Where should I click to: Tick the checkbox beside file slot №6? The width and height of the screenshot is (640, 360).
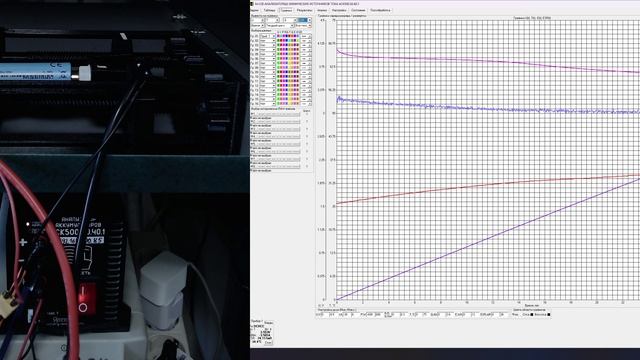[x=307, y=151]
